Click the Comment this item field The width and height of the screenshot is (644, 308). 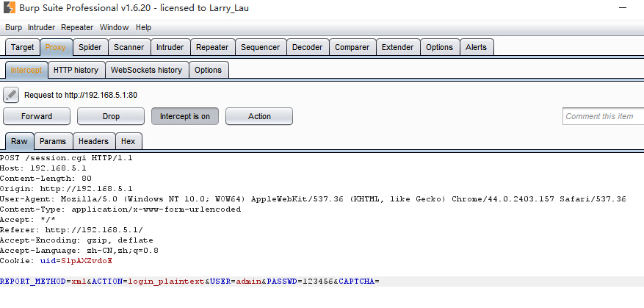click(604, 116)
